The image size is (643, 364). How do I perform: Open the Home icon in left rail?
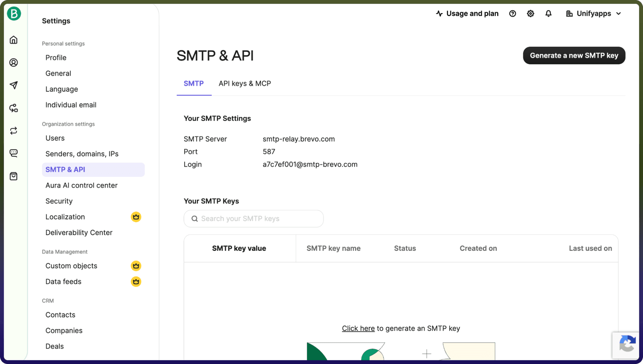14,40
